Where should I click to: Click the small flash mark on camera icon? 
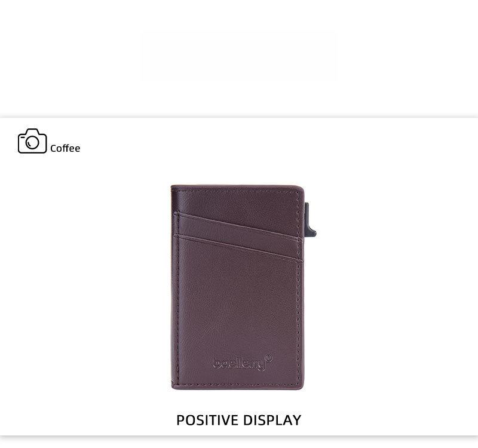click(23, 137)
